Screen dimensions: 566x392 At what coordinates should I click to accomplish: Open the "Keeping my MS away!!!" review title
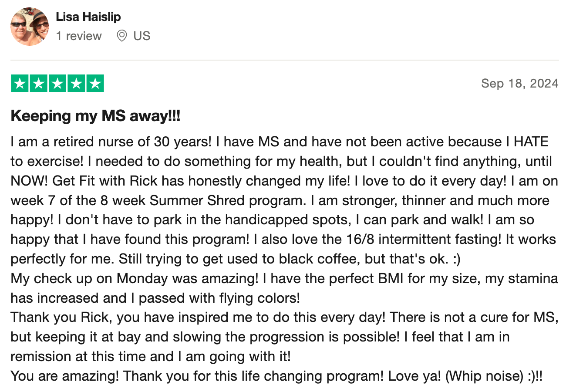(x=95, y=116)
